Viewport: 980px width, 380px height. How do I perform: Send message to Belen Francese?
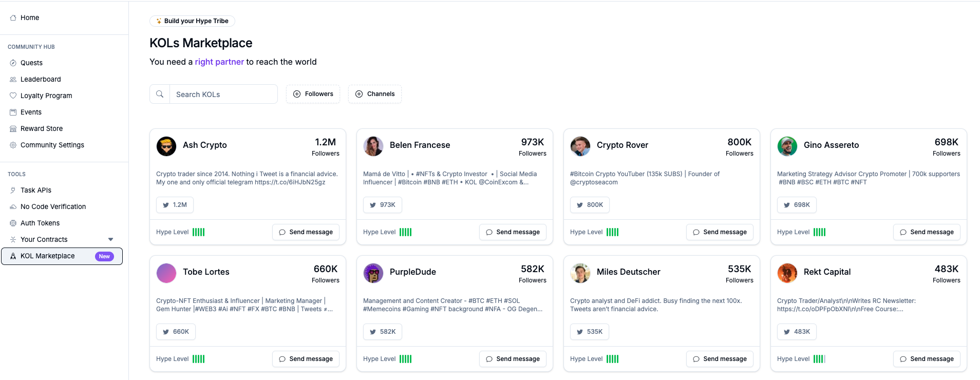(513, 232)
